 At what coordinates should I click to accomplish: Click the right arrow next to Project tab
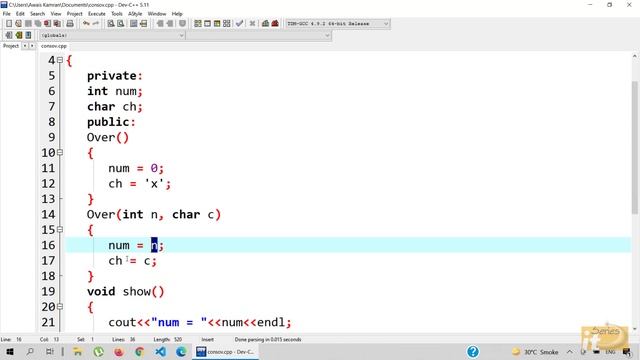(32, 46)
